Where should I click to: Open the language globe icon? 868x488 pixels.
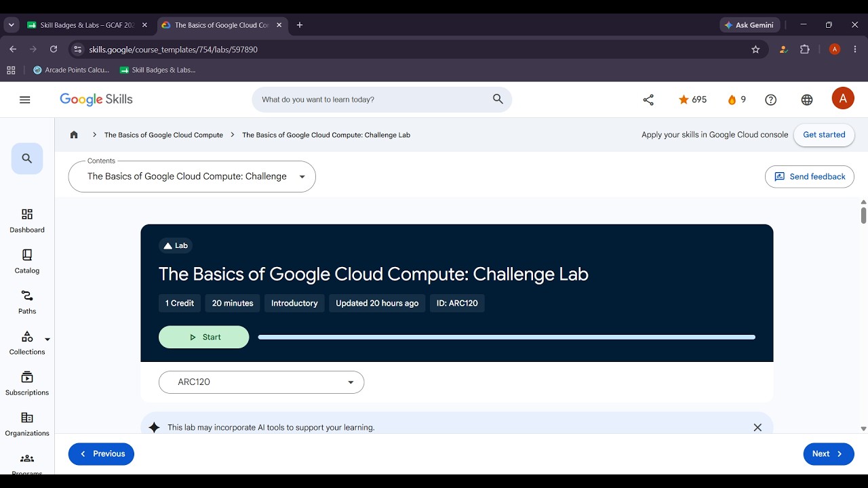807,100
